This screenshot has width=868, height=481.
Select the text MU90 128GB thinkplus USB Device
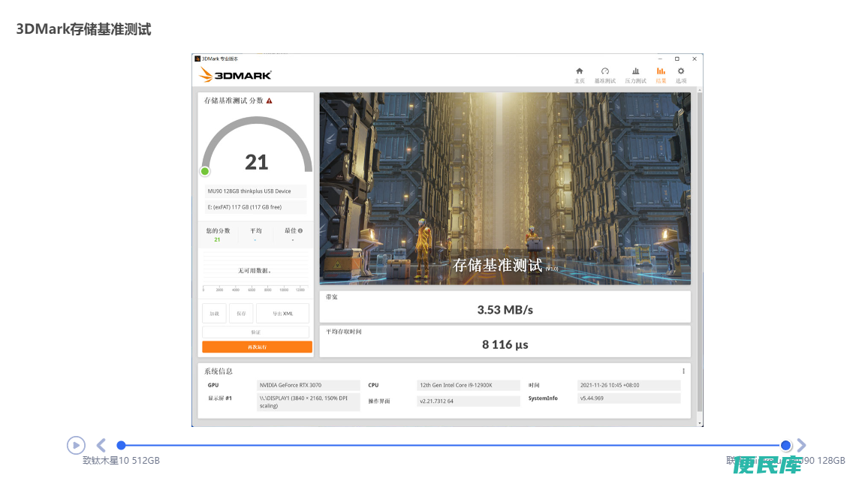pyautogui.click(x=249, y=191)
